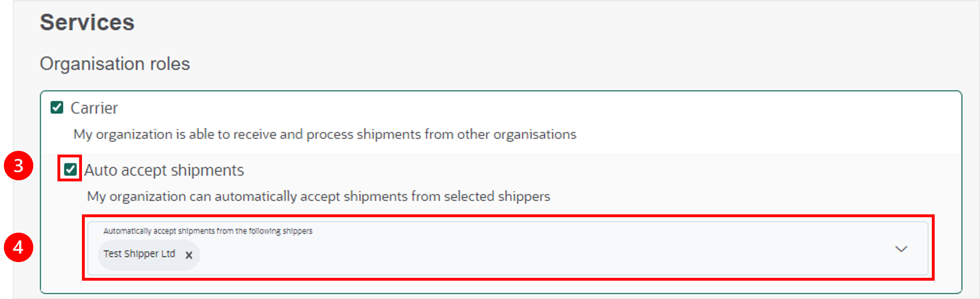The width and height of the screenshot is (980, 299).
Task: Click the checkmark inside Carrier checkbox
Action: pyautogui.click(x=57, y=107)
